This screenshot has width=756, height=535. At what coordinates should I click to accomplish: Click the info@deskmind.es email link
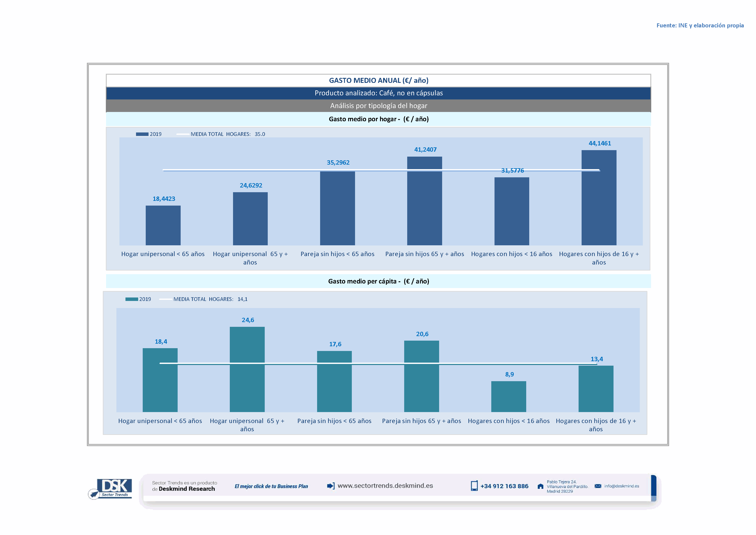621,486
